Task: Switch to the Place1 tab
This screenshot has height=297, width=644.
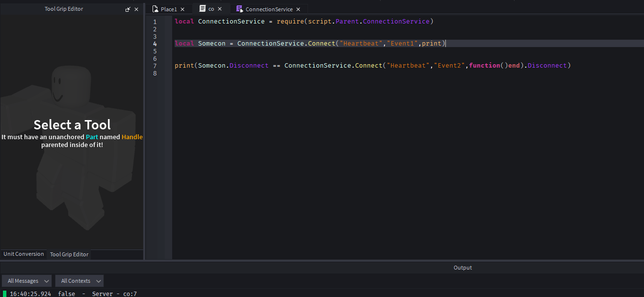Action: coord(169,9)
